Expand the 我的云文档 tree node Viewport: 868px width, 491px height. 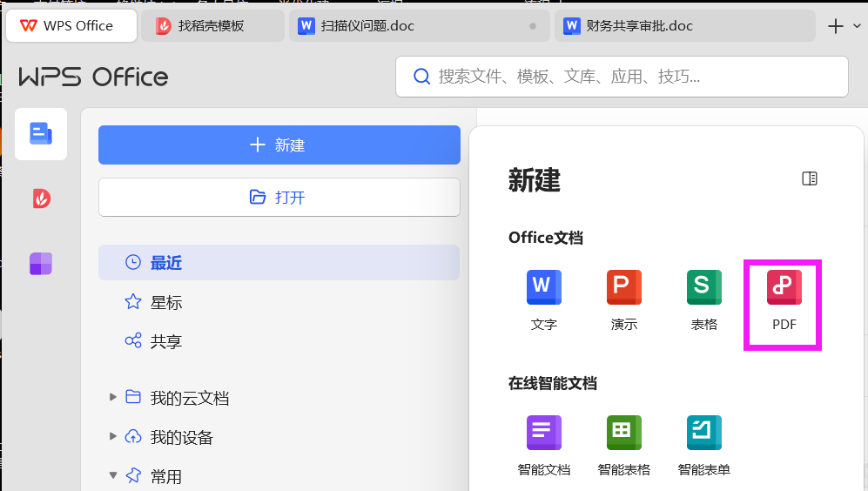(x=113, y=397)
